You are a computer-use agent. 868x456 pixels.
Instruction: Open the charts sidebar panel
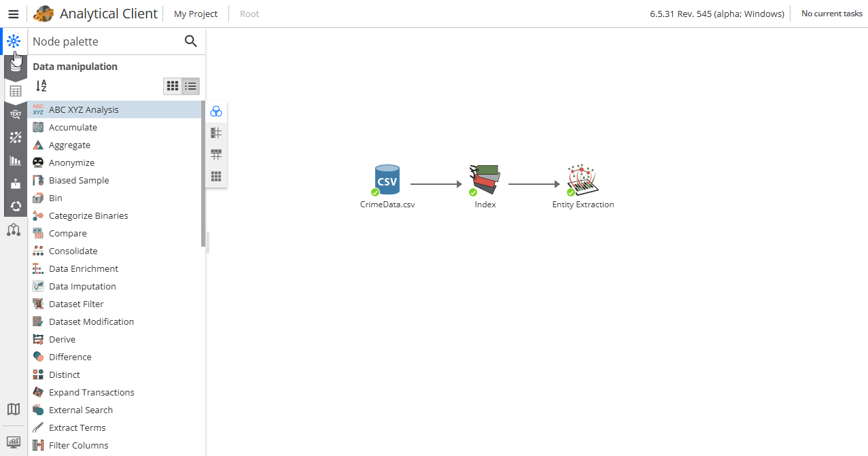coord(14,161)
